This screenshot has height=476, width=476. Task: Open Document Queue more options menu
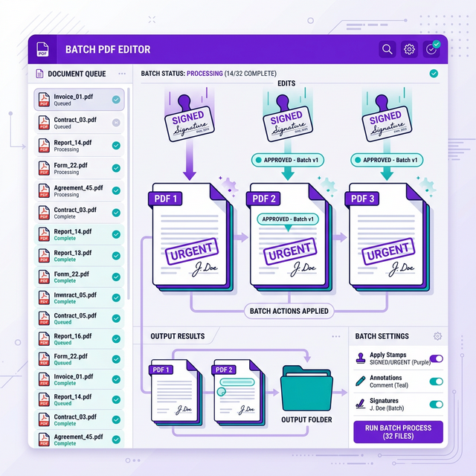[x=122, y=74]
